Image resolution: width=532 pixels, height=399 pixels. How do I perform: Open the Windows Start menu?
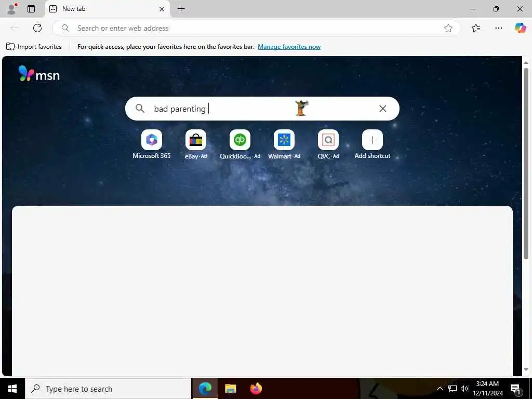[12, 389]
